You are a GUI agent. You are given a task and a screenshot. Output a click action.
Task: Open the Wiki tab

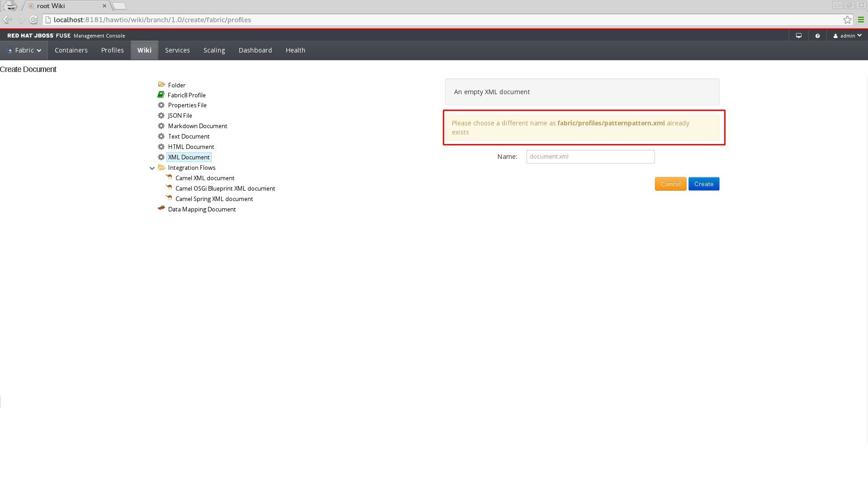(x=144, y=50)
